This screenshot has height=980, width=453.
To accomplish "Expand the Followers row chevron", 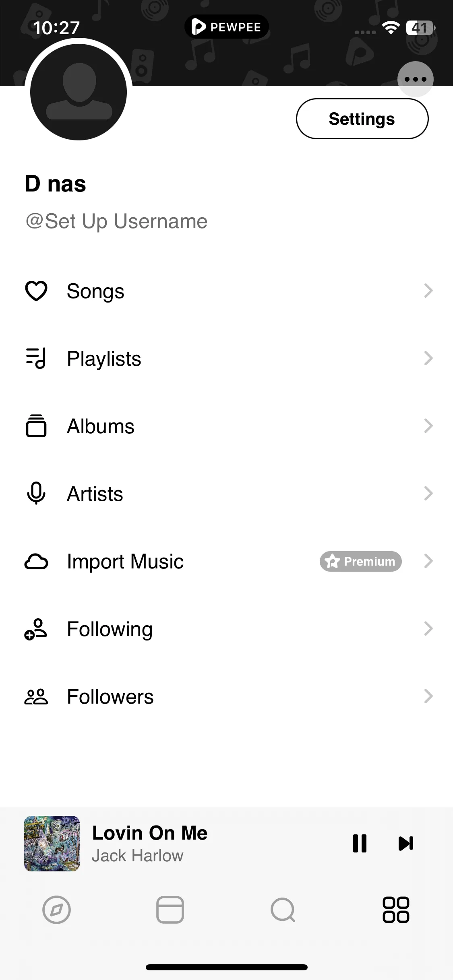I will point(428,696).
